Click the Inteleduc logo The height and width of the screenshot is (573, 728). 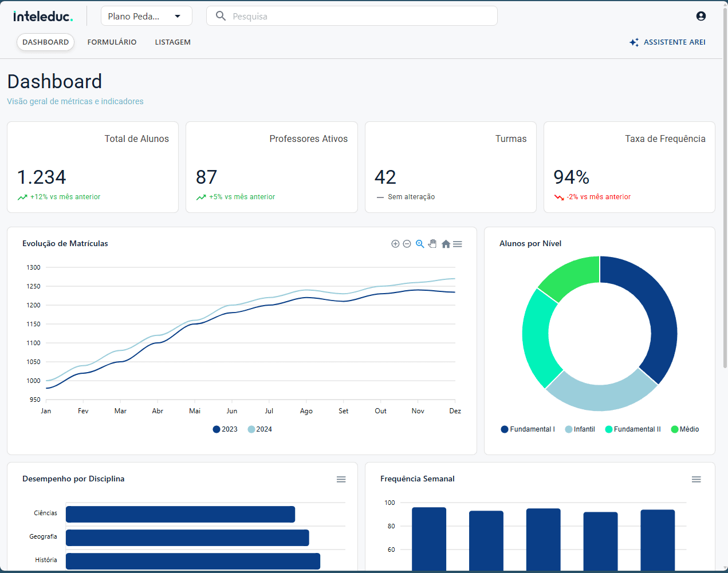tap(43, 16)
